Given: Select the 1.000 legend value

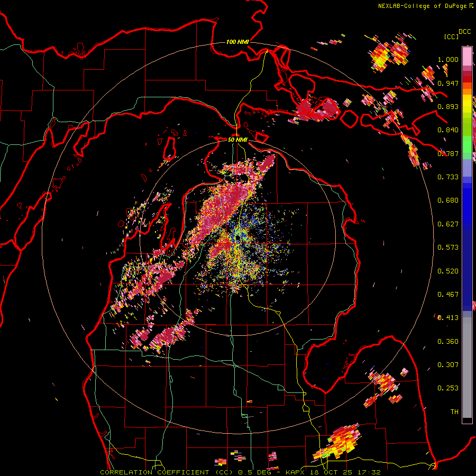Looking at the screenshot, I should click(x=448, y=59).
